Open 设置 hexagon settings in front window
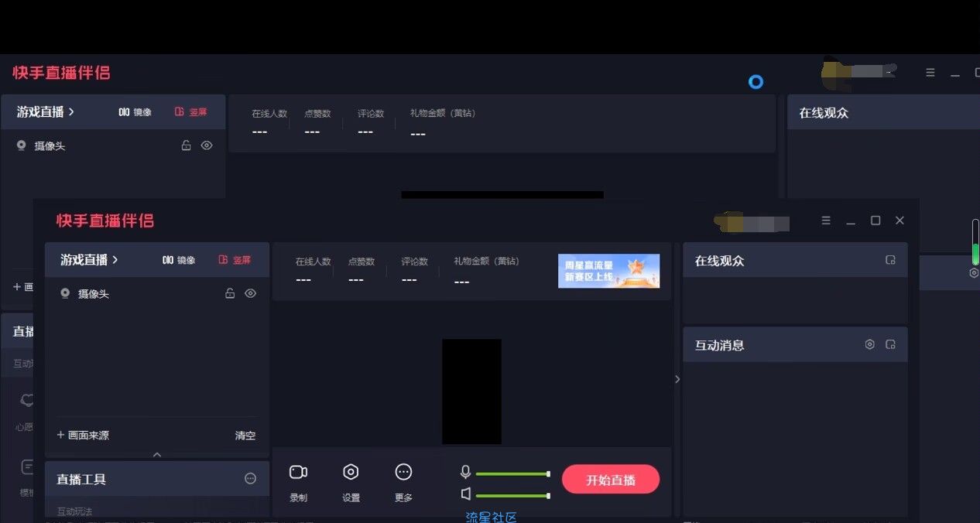The height and width of the screenshot is (523, 980). 351,472
